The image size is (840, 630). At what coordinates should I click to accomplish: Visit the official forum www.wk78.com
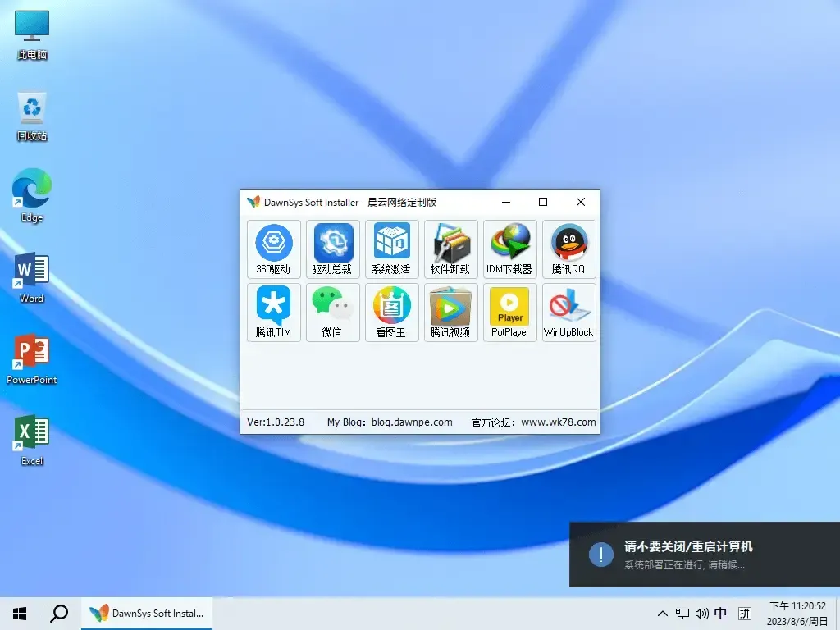(x=558, y=422)
